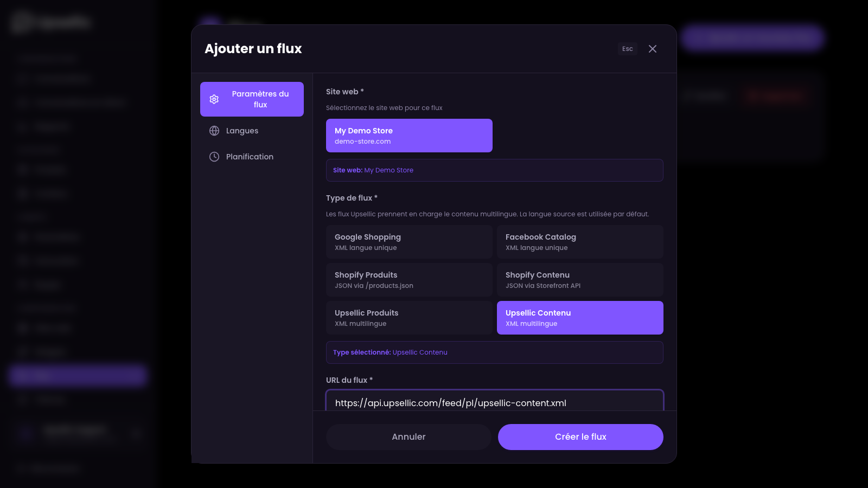Viewport: 868px width, 488px height.
Task: Choose Google Shopping feed type
Action: coord(409,242)
